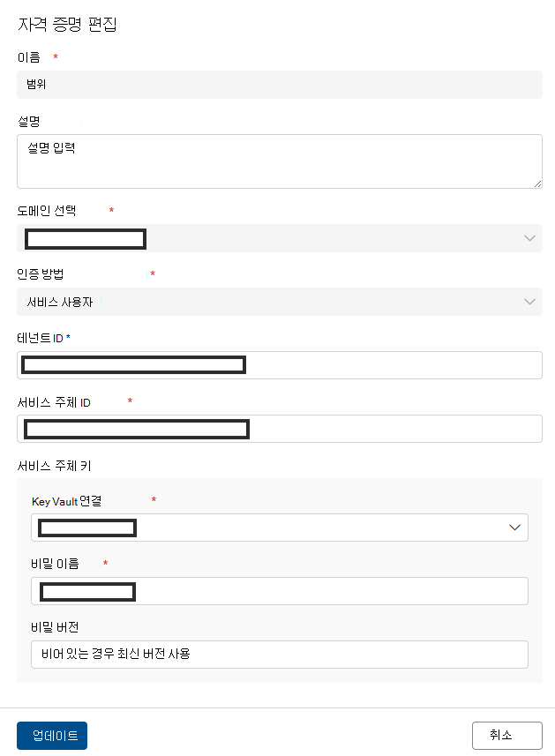The height and width of the screenshot is (756, 555).
Task: Click the 자격 증명 편집 heading
Action: click(x=68, y=24)
